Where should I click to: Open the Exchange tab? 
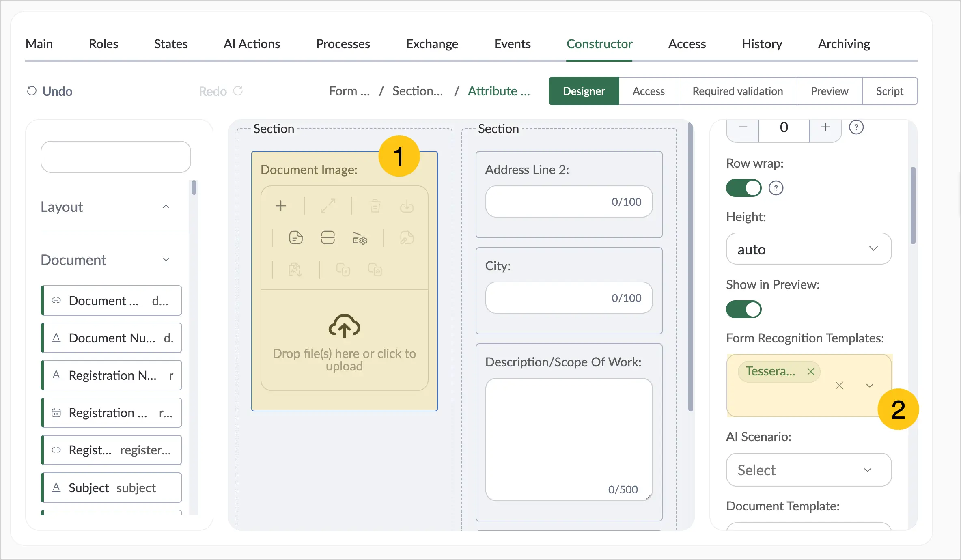point(432,44)
